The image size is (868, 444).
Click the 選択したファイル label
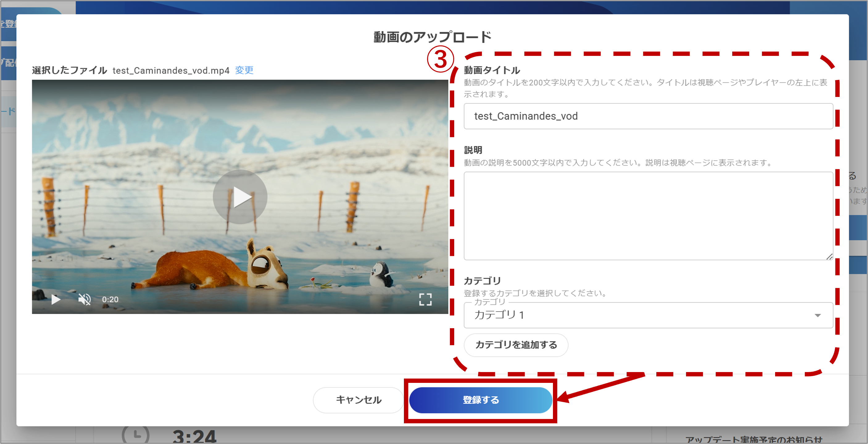coord(69,70)
